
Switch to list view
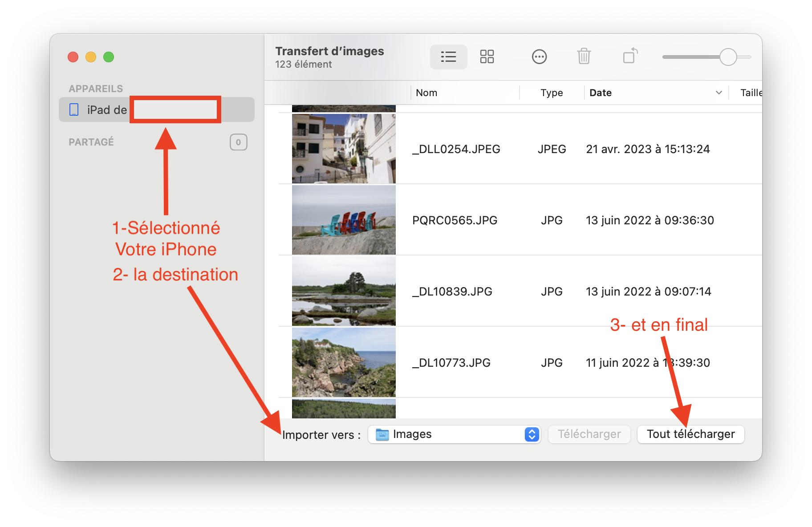click(x=448, y=57)
